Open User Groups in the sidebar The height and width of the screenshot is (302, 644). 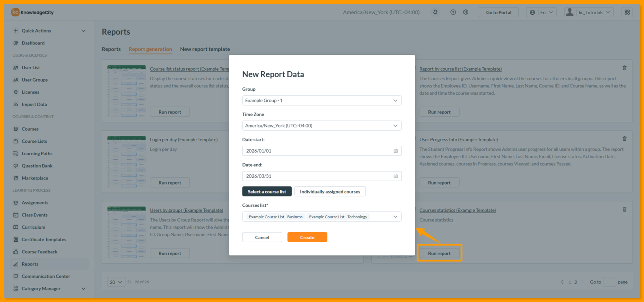coord(35,80)
